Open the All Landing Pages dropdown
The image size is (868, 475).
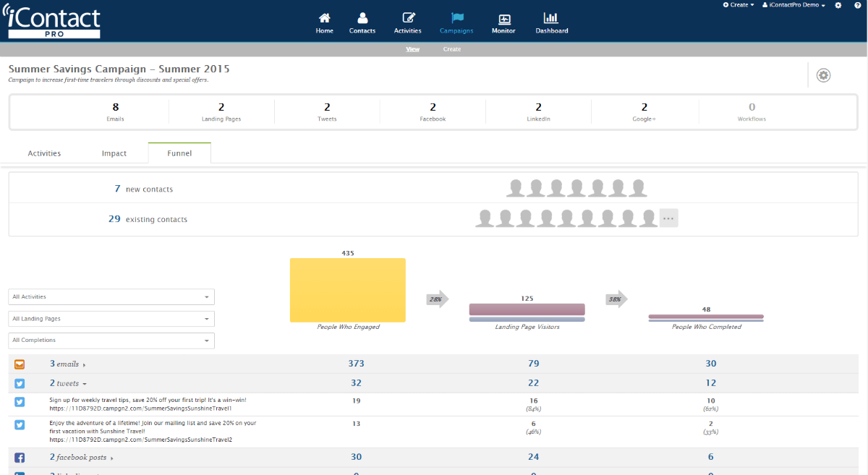[111, 318]
